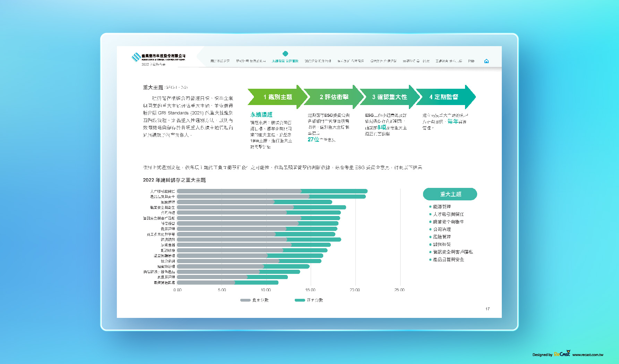619x364 pixels.
Task: Click the teal segment of the 廢棄物管理 bar
Action: point(286,266)
